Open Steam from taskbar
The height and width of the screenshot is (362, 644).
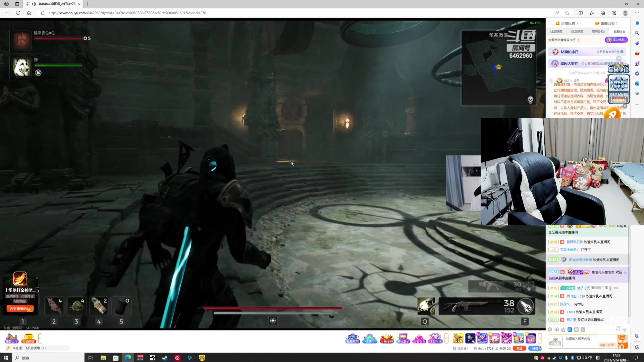click(x=165, y=358)
